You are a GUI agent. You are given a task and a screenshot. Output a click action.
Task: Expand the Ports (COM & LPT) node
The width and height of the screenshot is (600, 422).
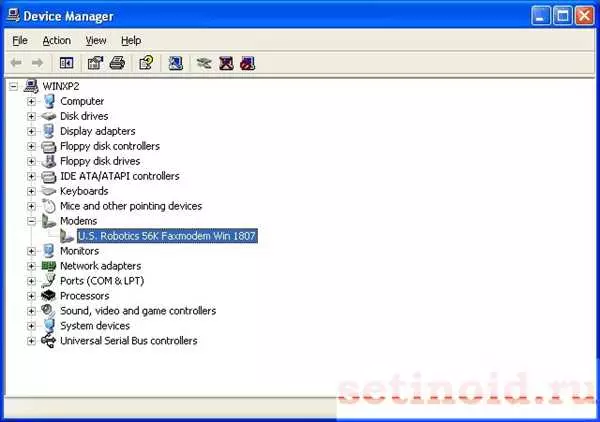(x=31, y=281)
